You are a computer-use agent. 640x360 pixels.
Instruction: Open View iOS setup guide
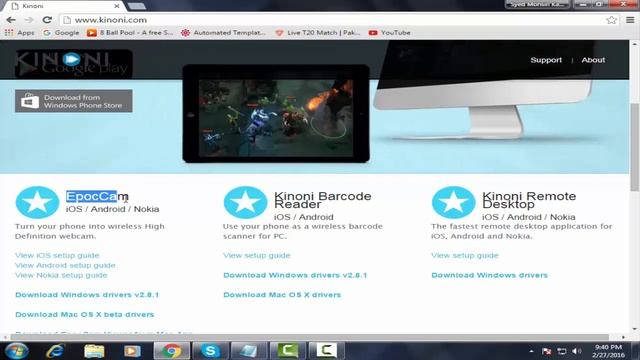pyautogui.click(x=57, y=255)
